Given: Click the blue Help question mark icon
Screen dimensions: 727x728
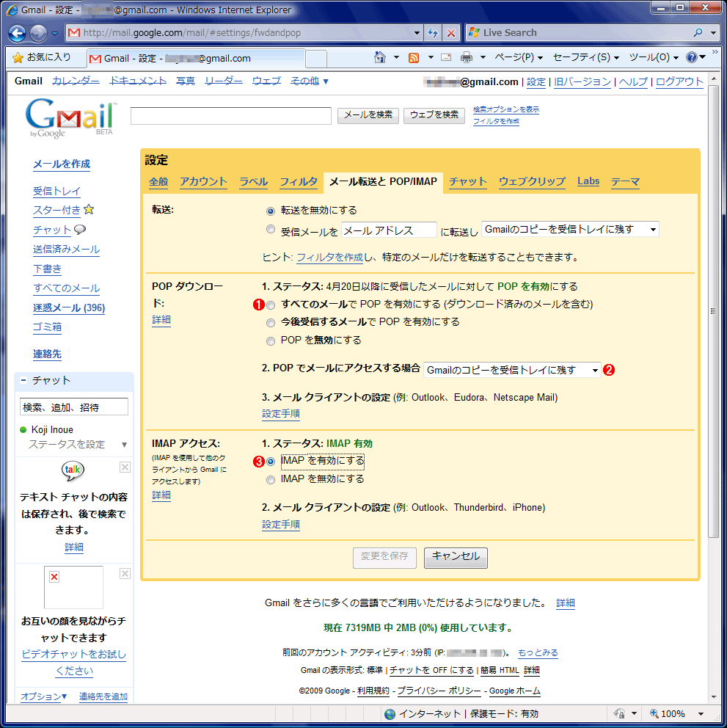Looking at the screenshot, I should click(692, 57).
